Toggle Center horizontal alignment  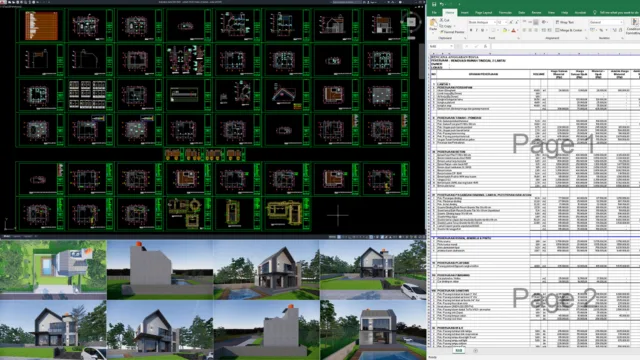pyautogui.click(x=530, y=30)
